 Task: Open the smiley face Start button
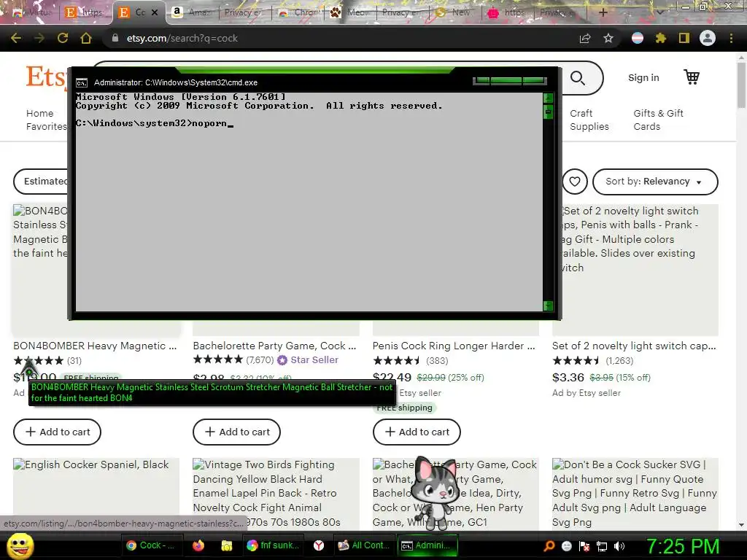(20, 546)
